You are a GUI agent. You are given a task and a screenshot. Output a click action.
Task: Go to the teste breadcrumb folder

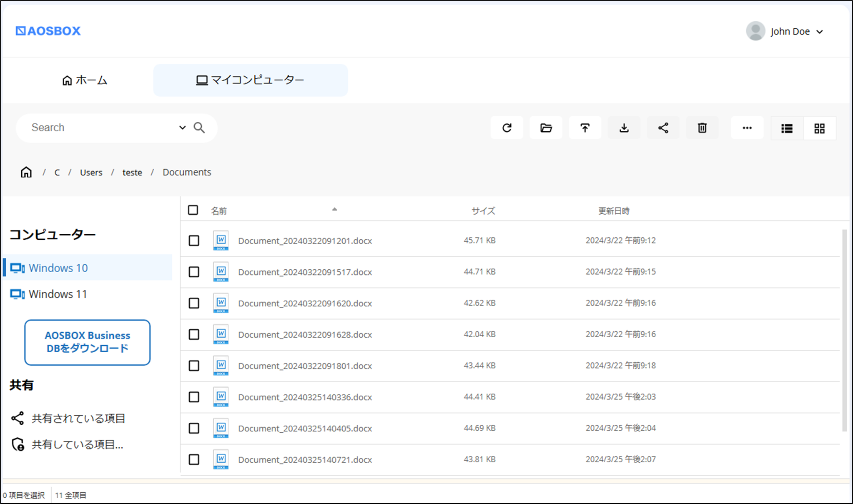click(132, 172)
